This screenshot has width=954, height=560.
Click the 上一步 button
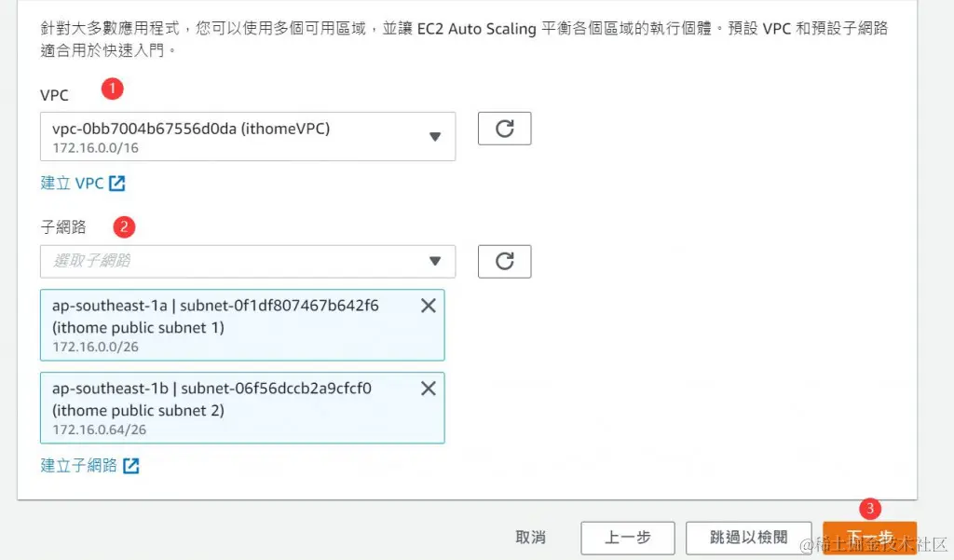628,538
